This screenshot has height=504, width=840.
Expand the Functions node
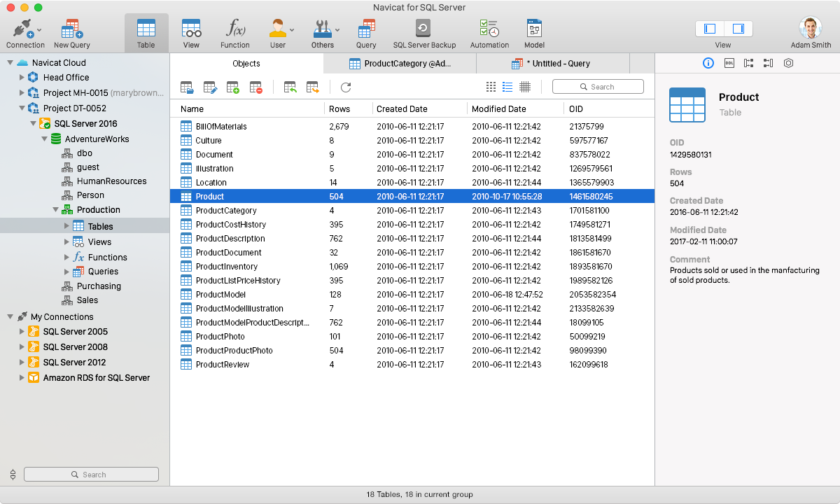[66, 258]
